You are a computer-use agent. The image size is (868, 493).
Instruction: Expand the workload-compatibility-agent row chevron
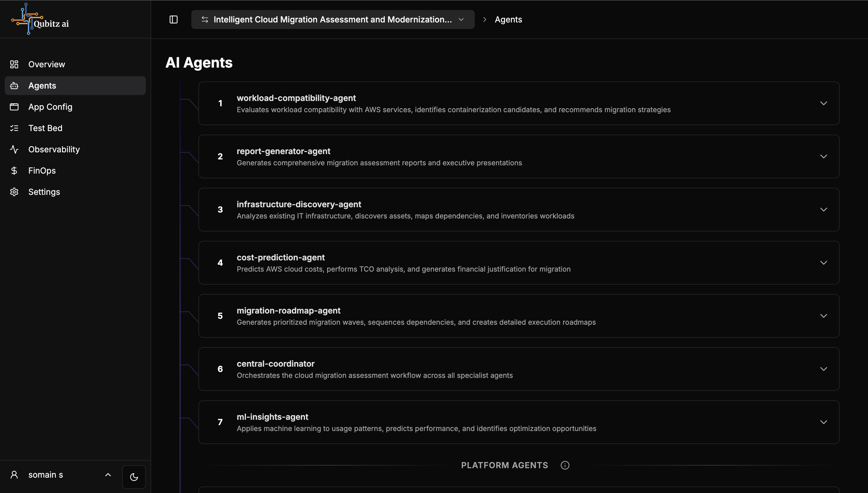tap(823, 103)
